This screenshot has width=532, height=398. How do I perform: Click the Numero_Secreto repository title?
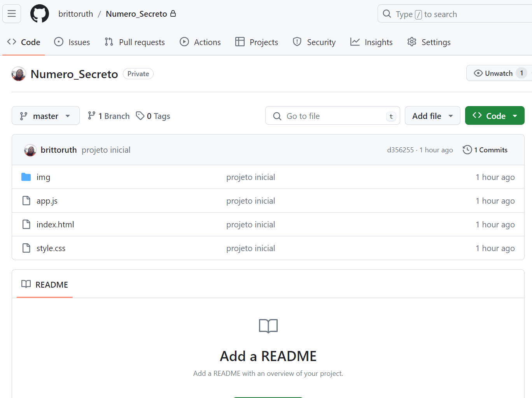pos(74,74)
